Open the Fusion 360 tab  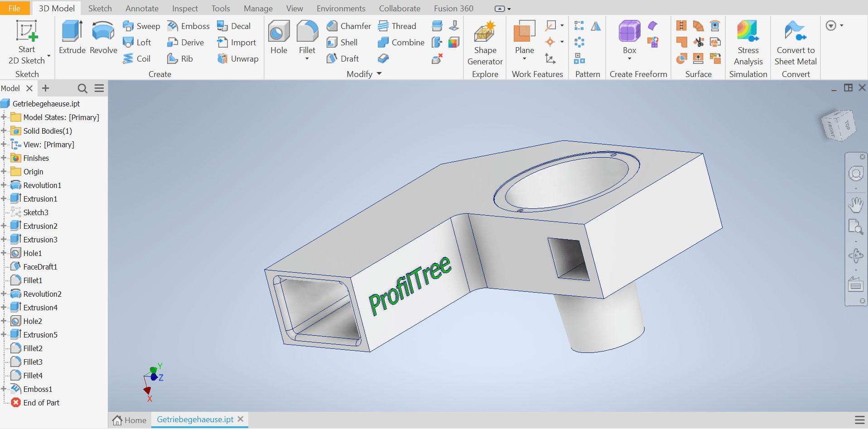(453, 8)
